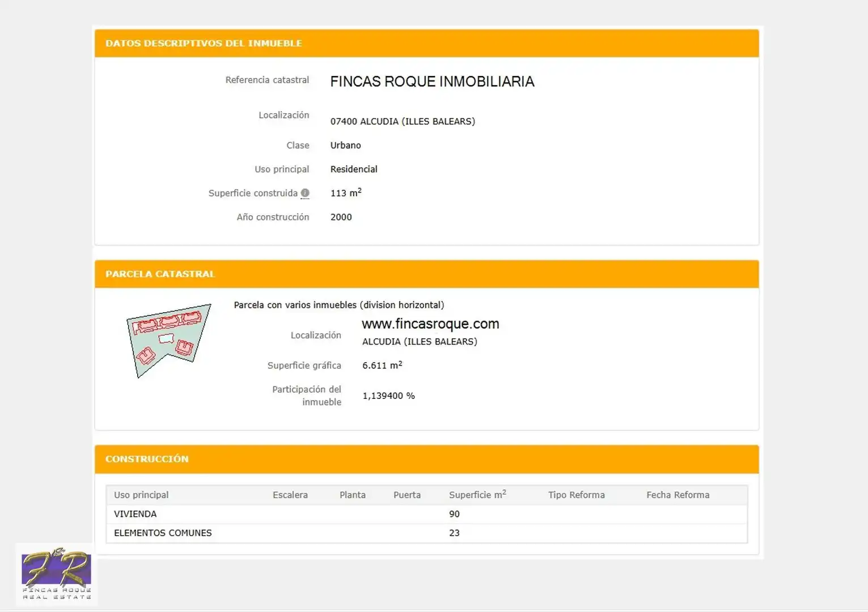This screenshot has width=868, height=612.
Task: Click the Superficie construida info icon
Action: [305, 193]
